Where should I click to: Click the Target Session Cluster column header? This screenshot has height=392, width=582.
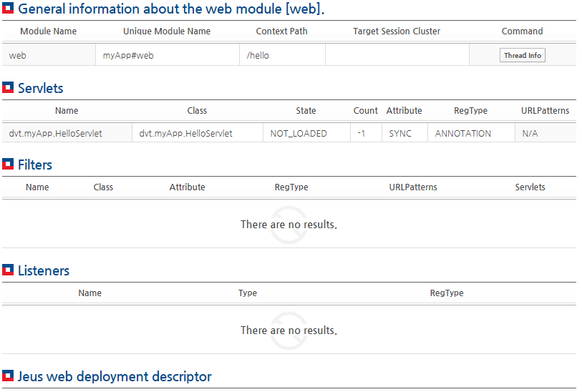tap(397, 31)
